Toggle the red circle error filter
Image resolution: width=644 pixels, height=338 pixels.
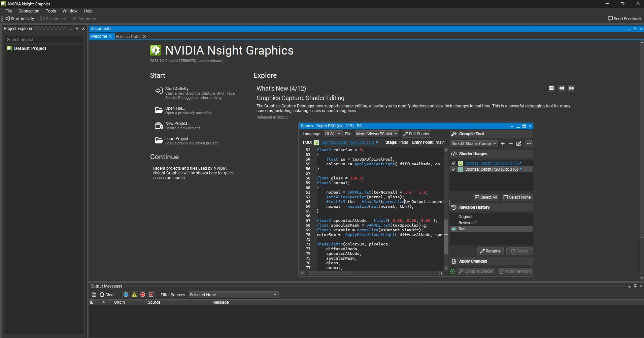[x=143, y=295]
